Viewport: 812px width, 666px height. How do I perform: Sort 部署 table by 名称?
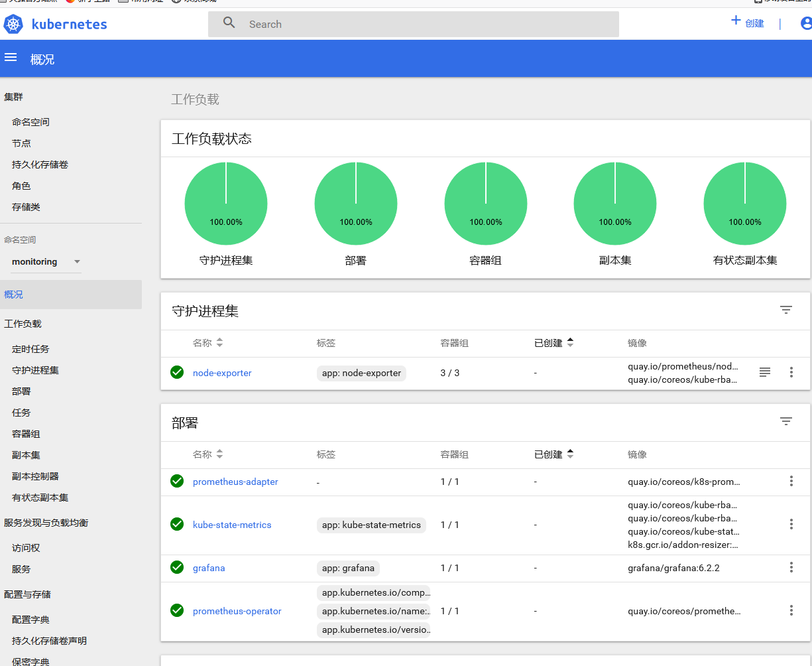(207, 454)
